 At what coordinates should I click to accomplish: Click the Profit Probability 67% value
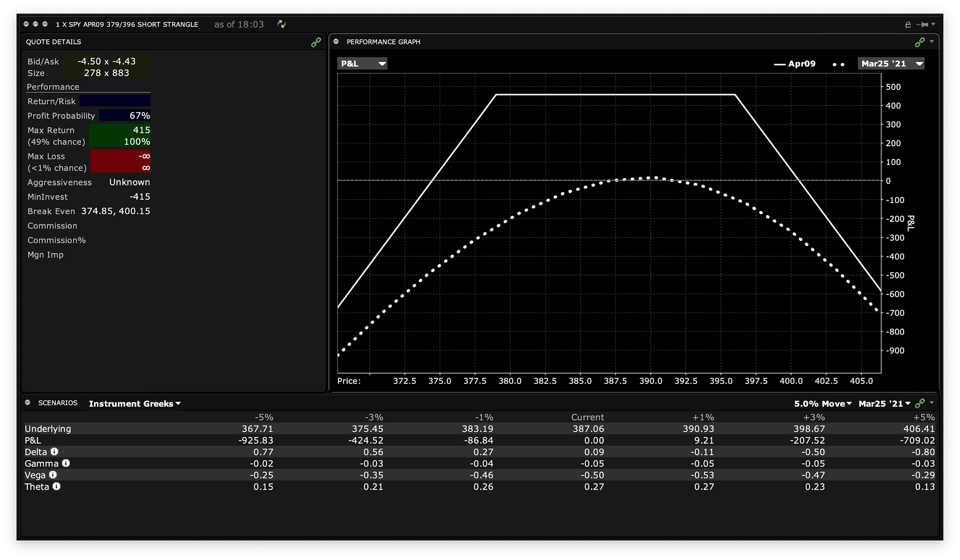[x=140, y=116]
